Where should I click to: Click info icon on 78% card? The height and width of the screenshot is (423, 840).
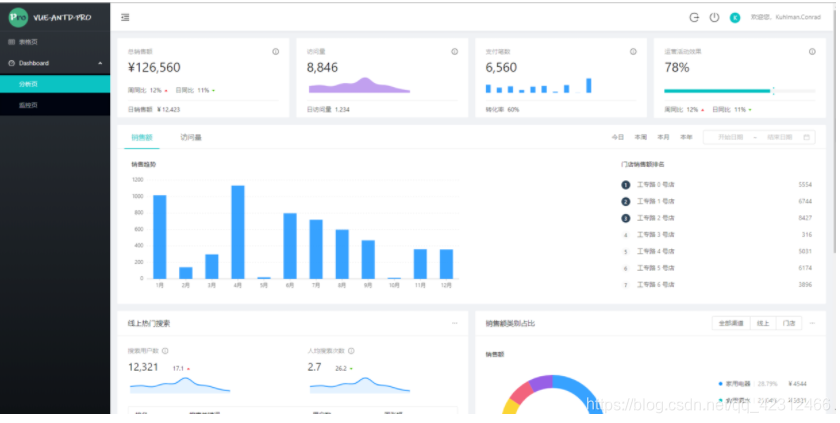pos(812,51)
